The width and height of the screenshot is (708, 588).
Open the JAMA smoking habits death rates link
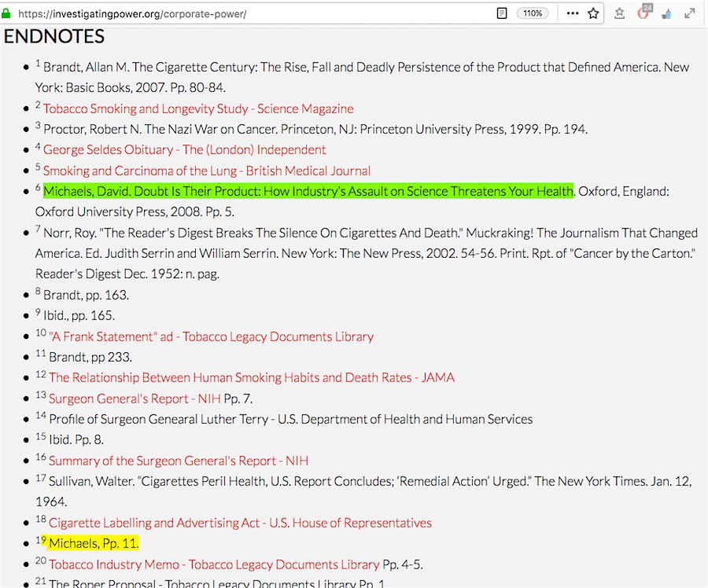(252, 377)
